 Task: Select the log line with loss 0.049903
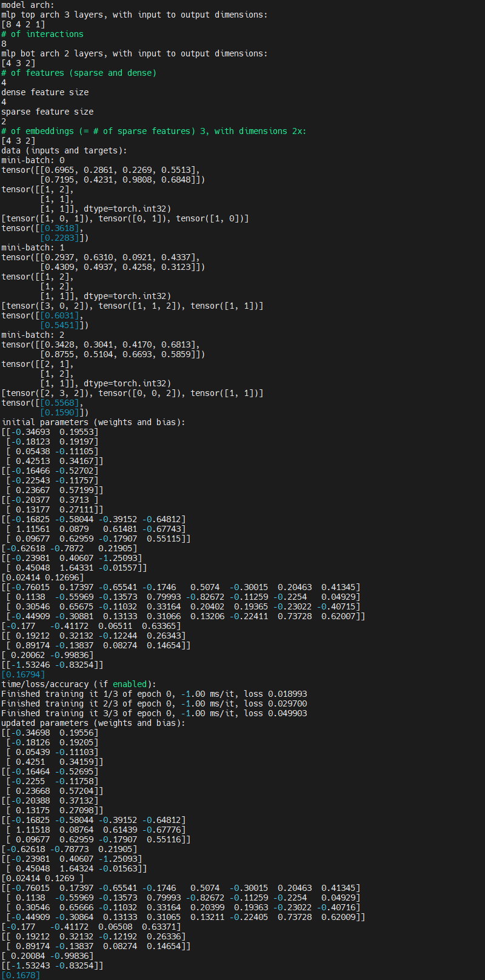(x=154, y=713)
